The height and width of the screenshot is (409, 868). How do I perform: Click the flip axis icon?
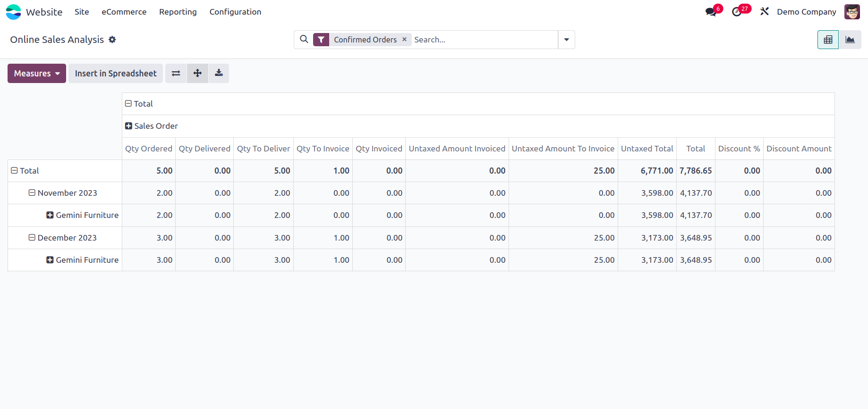pos(176,73)
